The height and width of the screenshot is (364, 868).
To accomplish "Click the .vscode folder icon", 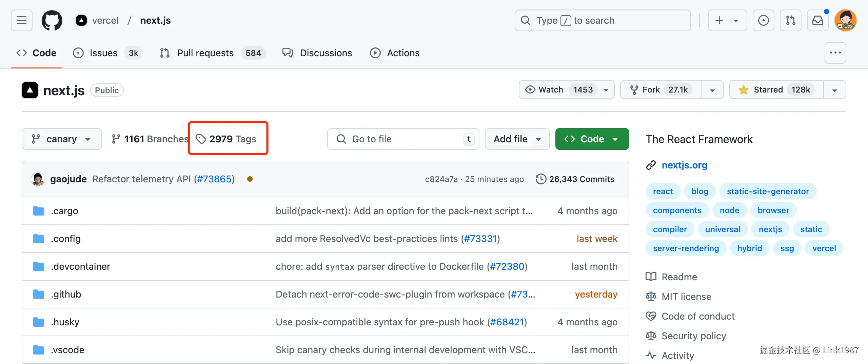I will tap(39, 350).
